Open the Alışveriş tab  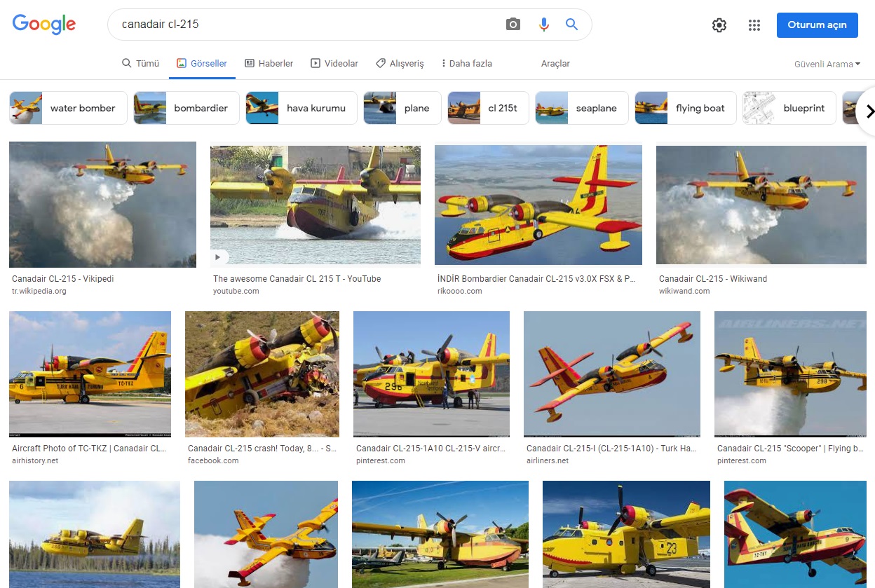(x=400, y=63)
